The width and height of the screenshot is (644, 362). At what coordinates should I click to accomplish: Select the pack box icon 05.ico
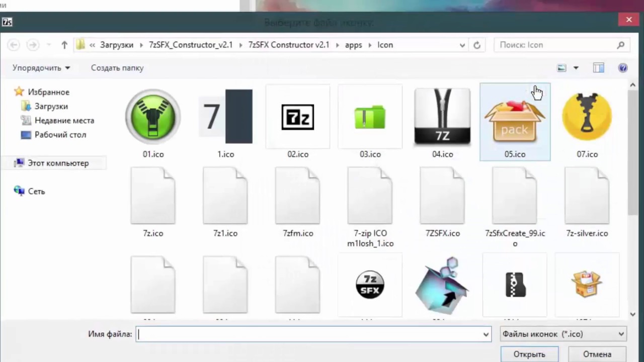pyautogui.click(x=515, y=122)
